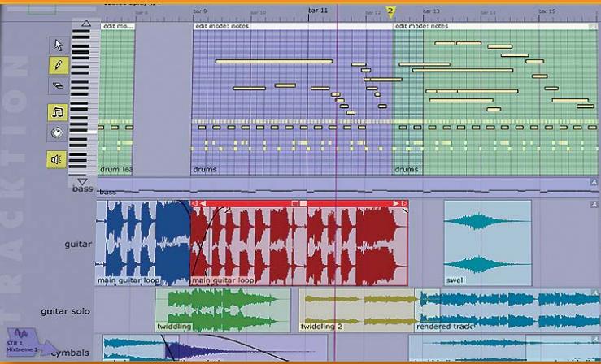Click the outlined left arrow on red clip
Viewport: 601px width, 364px height.
tap(194, 203)
